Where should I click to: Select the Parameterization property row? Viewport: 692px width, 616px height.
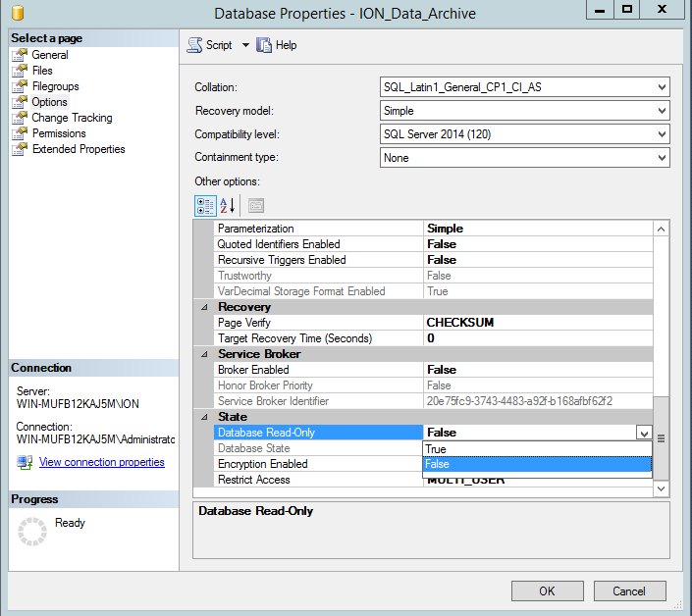coord(434,229)
